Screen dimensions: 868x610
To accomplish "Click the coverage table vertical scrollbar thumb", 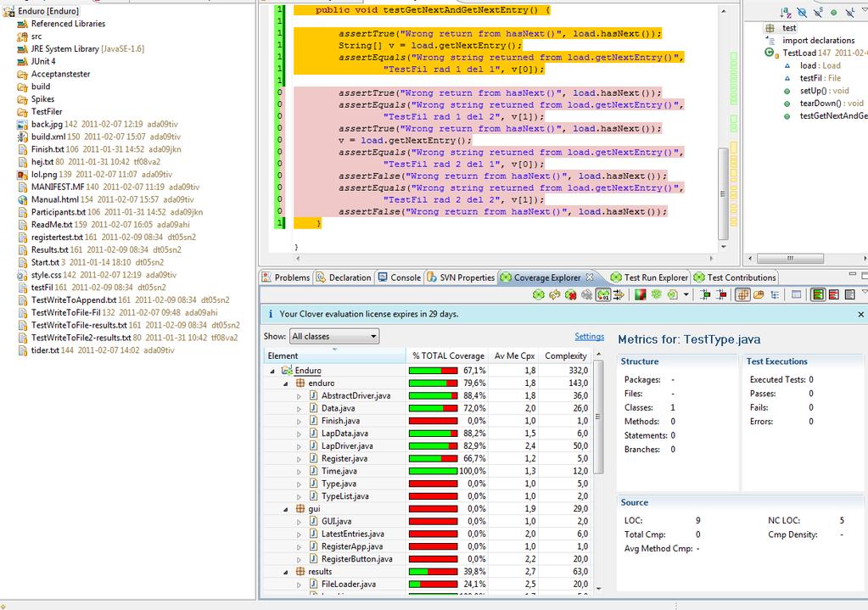I will click(x=598, y=417).
